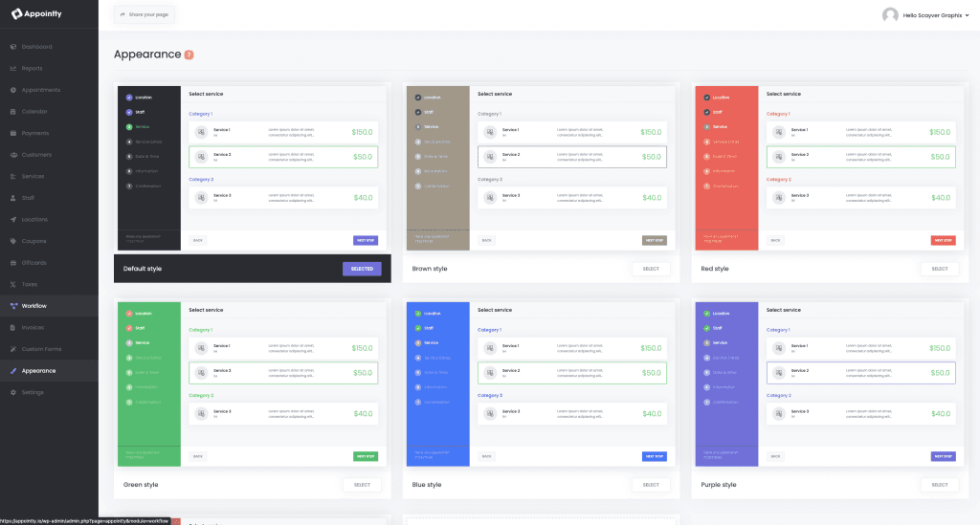The width and height of the screenshot is (980, 525).
Task: Apply the Purple style via Select
Action: 939,485
